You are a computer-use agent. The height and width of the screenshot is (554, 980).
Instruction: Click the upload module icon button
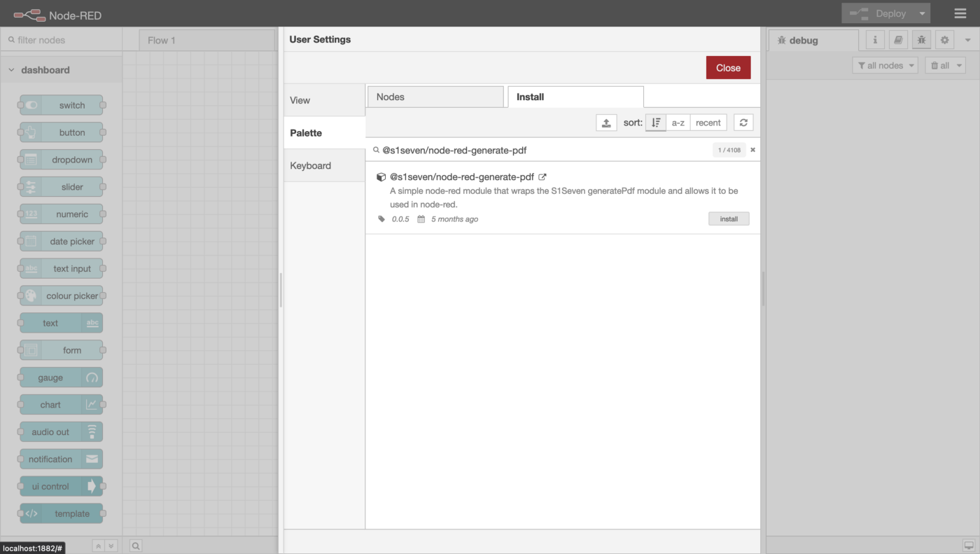pyautogui.click(x=606, y=123)
